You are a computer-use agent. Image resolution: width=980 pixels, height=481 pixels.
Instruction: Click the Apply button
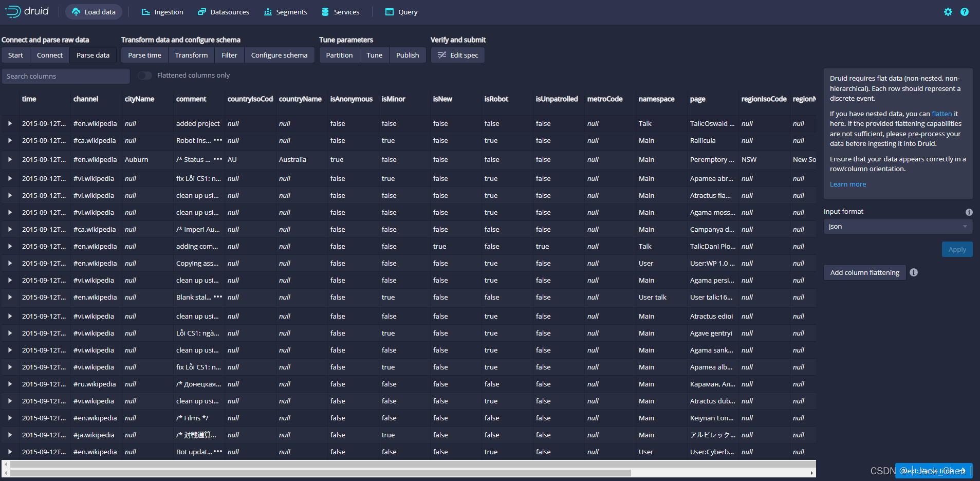pos(957,249)
